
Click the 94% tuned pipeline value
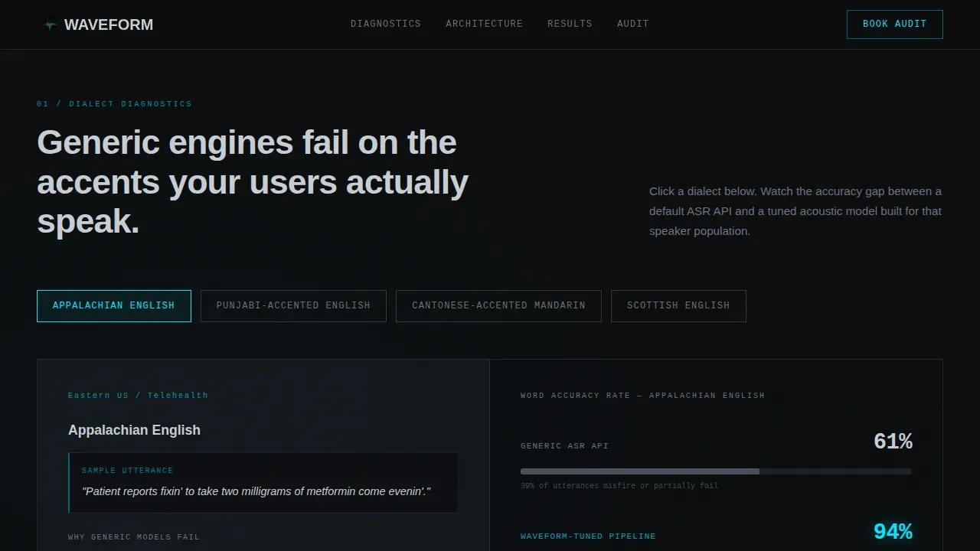893,532
